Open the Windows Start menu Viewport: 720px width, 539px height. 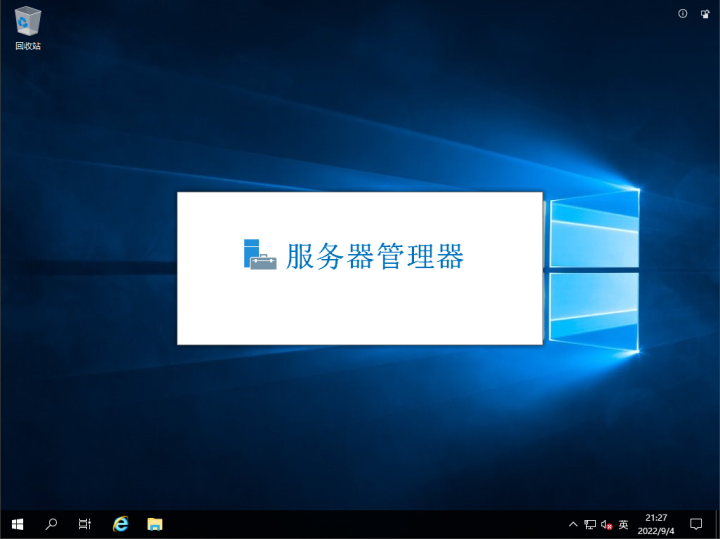tap(17, 524)
